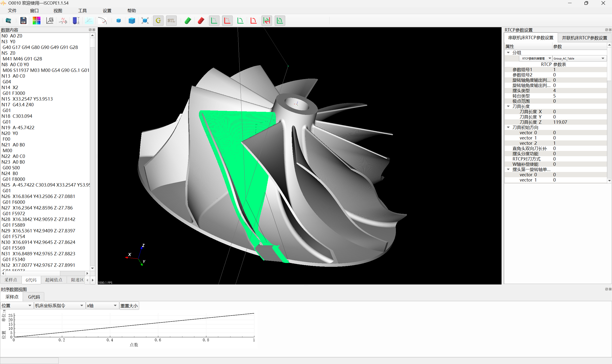Select 采样点 tab in time-series view
This screenshot has width=612, height=364.
12,297
